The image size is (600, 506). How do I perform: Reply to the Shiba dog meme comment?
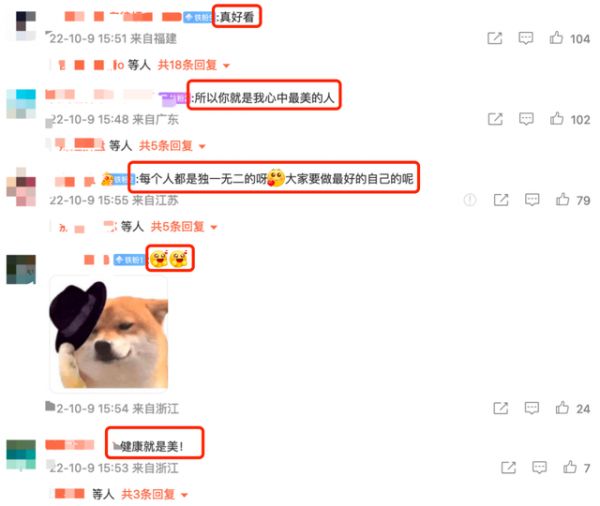[532, 408]
